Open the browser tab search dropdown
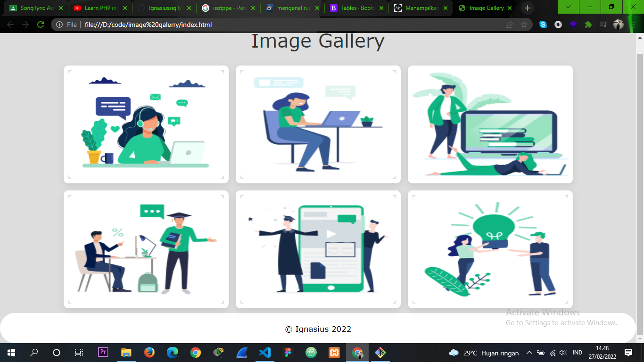This screenshot has height=362, width=644. 567,8
